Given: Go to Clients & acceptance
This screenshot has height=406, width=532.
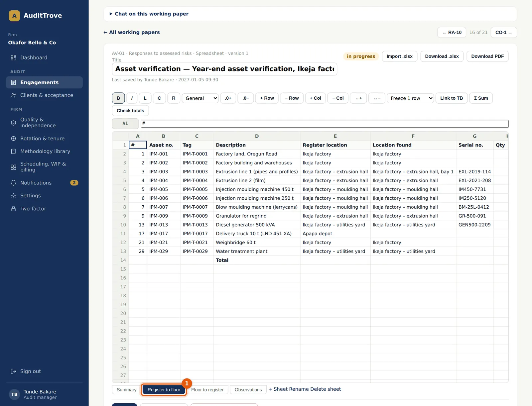Looking at the screenshot, I should (44, 95).
